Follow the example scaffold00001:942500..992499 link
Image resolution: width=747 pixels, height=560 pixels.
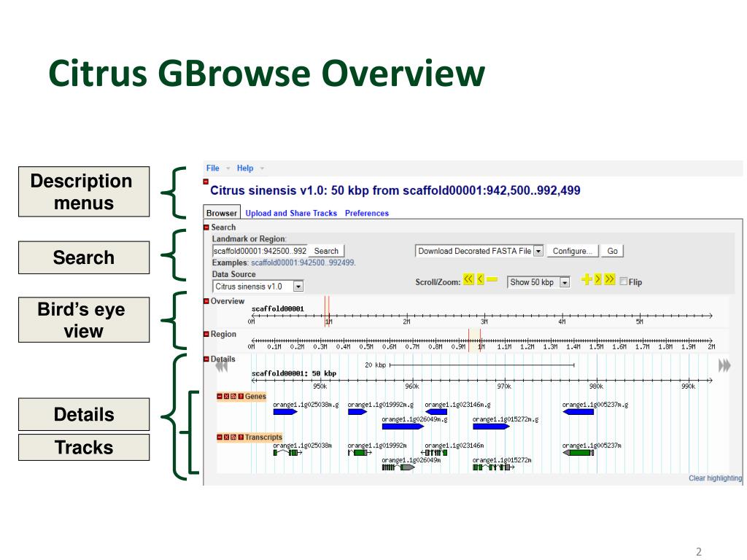pos(303,262)
